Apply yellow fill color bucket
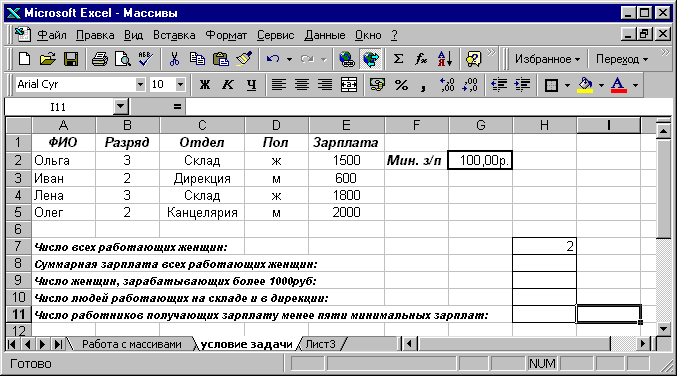The width and height of the screenshot is (677, 376). (x=585, y=85)
